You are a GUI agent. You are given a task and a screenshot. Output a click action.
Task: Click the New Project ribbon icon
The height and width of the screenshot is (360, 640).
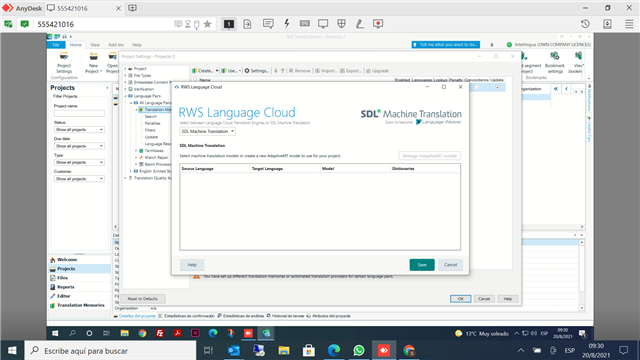pos(93,62)
